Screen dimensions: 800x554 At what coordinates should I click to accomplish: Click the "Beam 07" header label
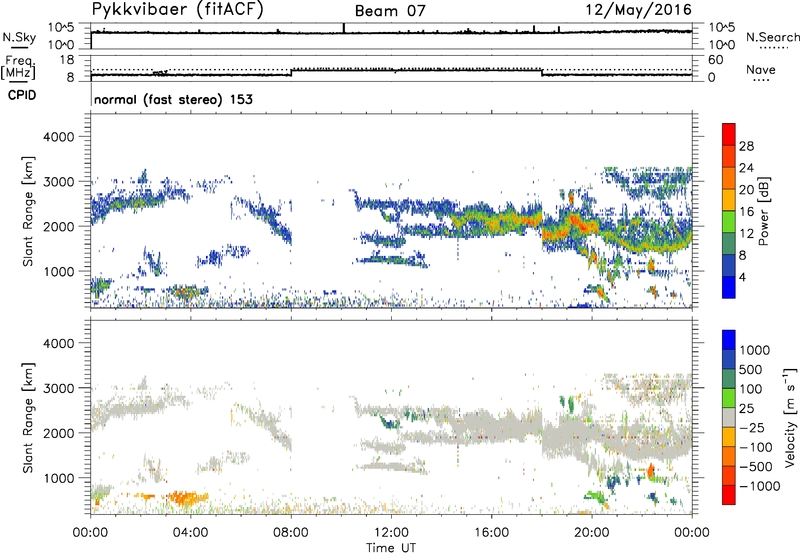pos(390,11)
